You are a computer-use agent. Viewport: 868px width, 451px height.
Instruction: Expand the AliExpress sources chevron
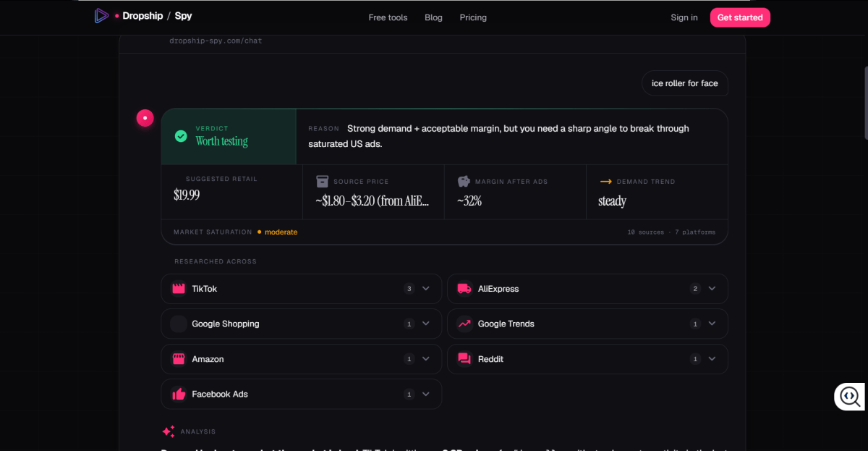(x=712, y=289)
